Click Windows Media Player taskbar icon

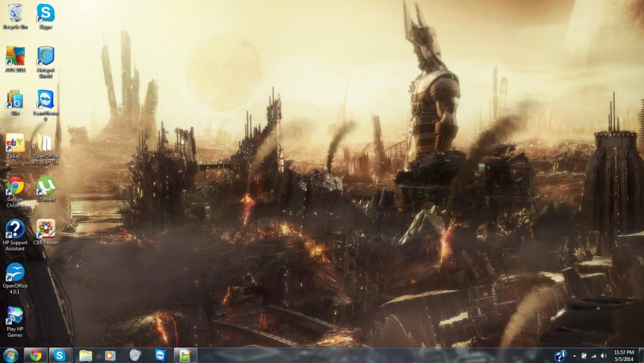tap(109, 355)
